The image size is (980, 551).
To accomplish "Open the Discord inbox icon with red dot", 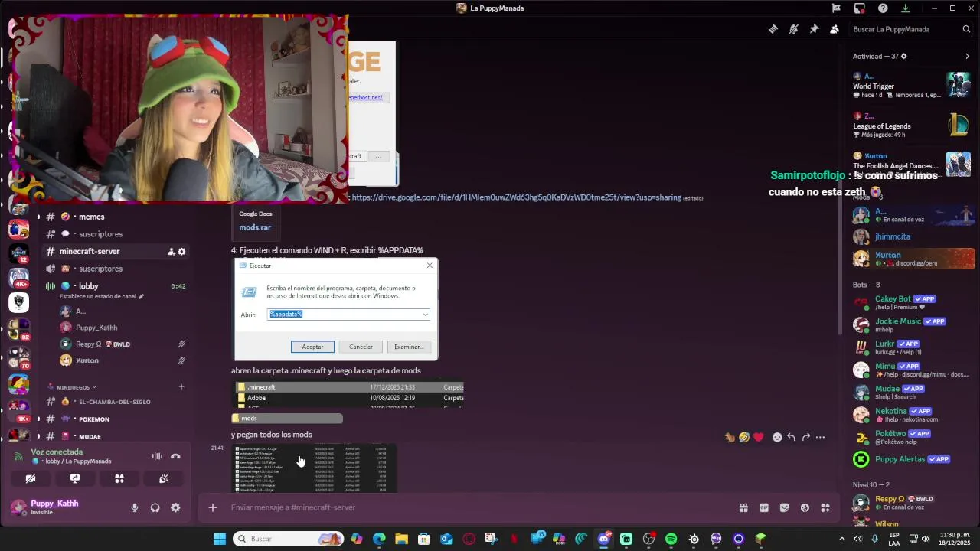I will click(x=860, y=8).
